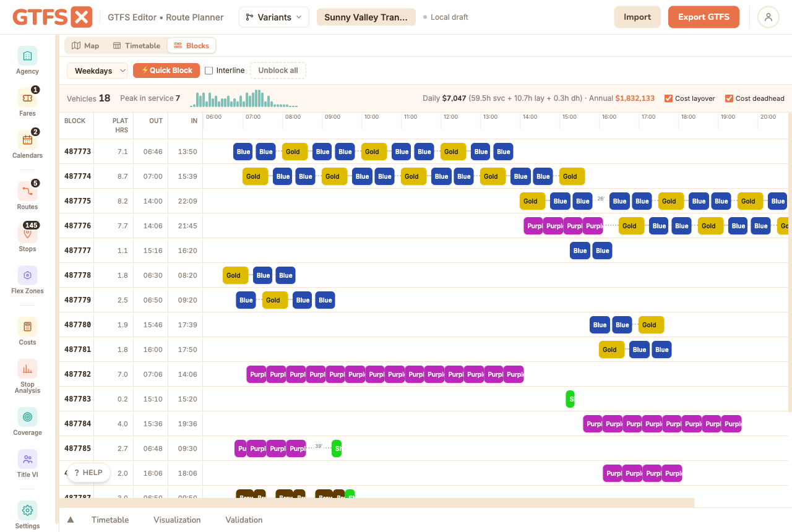Open the Settings gear icon
The image size is (792, 532).
[27, 510]
